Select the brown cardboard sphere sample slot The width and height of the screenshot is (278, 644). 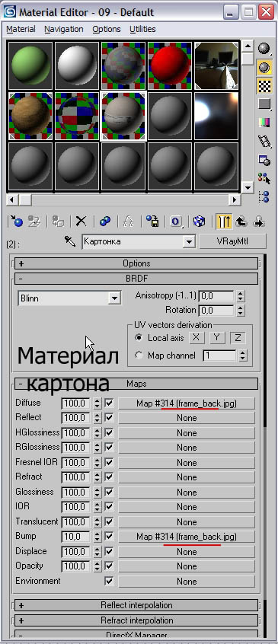(x=30, y=116)
